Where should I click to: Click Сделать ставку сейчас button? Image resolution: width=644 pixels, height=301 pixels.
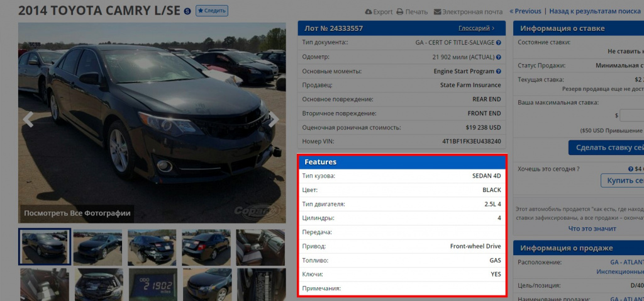(x=606, y=147)
